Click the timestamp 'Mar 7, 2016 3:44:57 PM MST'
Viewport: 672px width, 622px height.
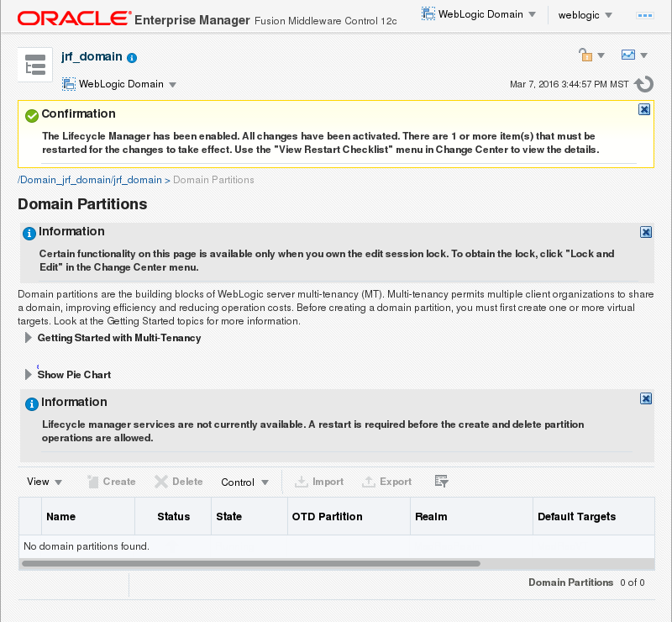(x=570, y=84)
